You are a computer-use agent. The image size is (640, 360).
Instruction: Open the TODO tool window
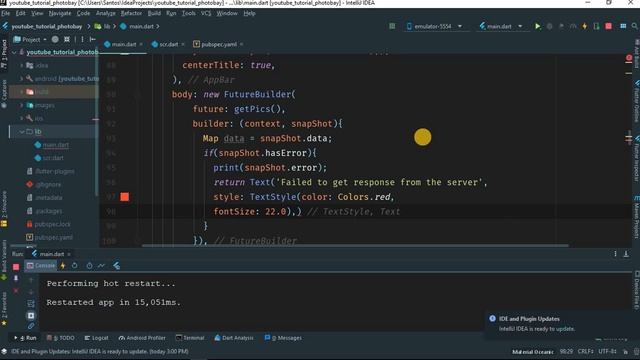click(60, 338)
